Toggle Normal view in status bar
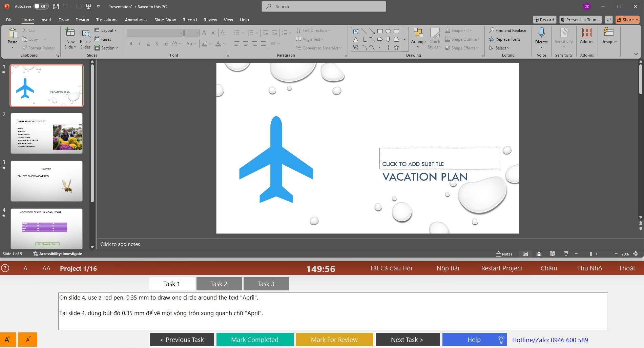This screenshot has width=644, height=348. pos(525,254)
